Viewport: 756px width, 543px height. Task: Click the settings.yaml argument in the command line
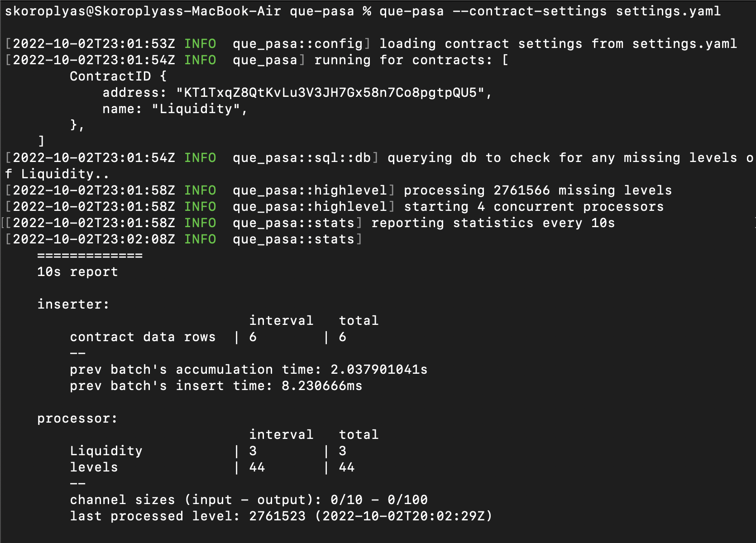pos(668,11)
